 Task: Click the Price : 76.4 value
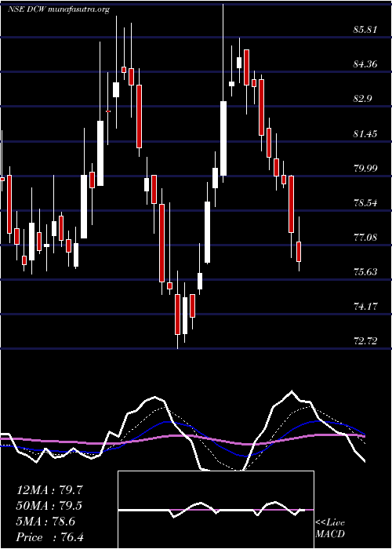[x=49, y=537]
